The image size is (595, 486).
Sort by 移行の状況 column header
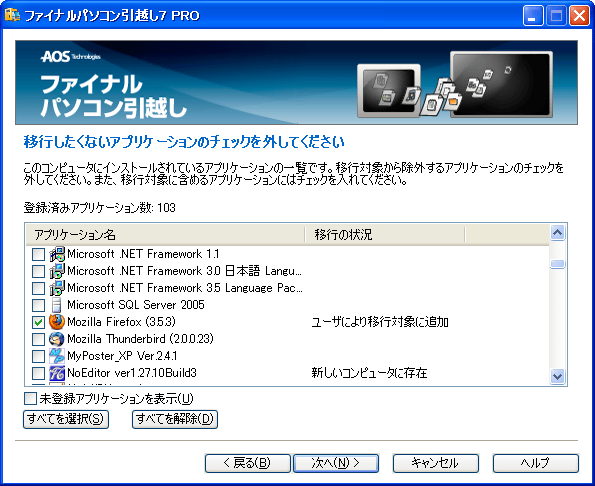pyautogui.click(x=385, y=235)
